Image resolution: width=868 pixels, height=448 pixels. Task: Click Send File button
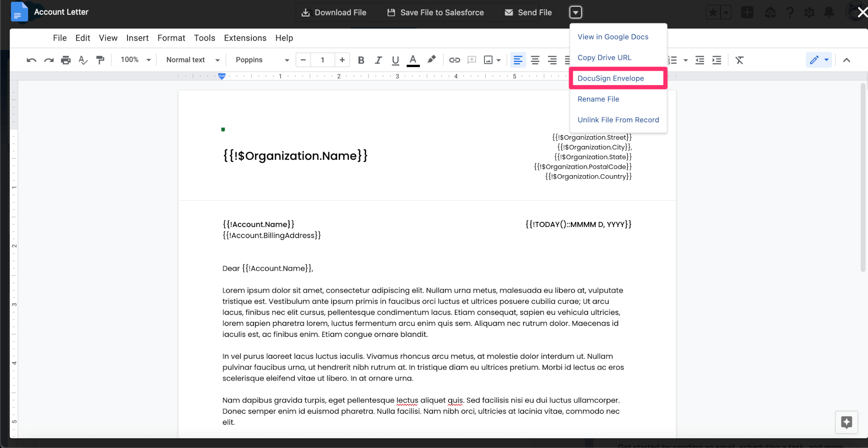(529, 12)
